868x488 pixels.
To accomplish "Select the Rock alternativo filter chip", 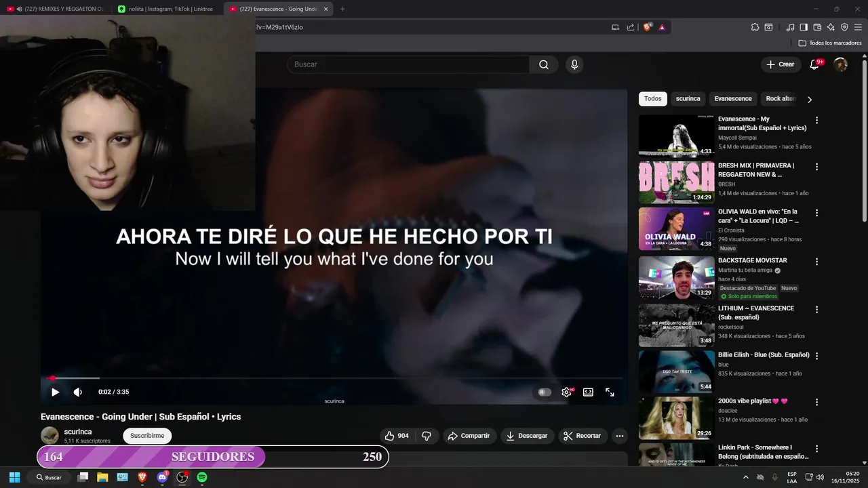I will click(780, 99).
